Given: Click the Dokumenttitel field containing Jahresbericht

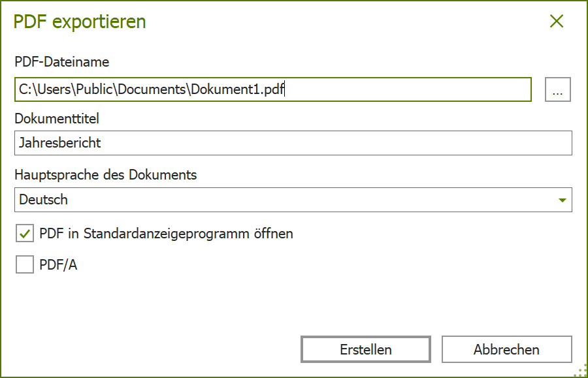Looking at the screenshot, I should 293,143.
